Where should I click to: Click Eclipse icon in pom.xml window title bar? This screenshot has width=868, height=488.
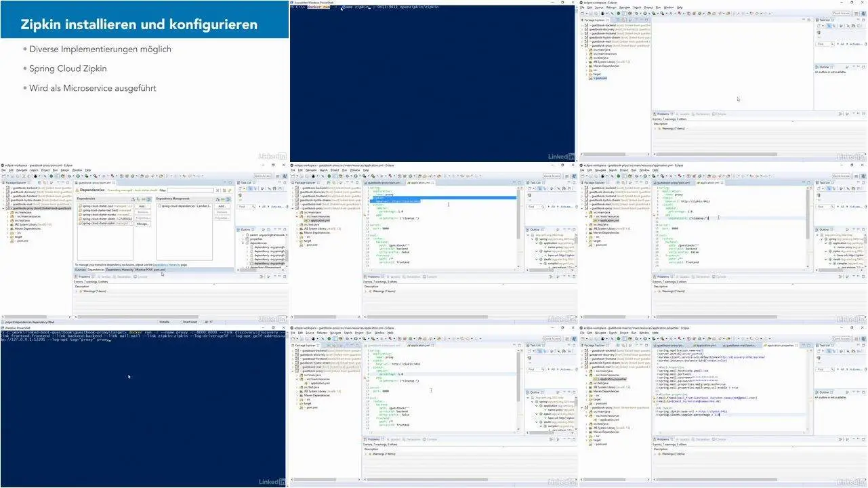(x=2, y=165)
